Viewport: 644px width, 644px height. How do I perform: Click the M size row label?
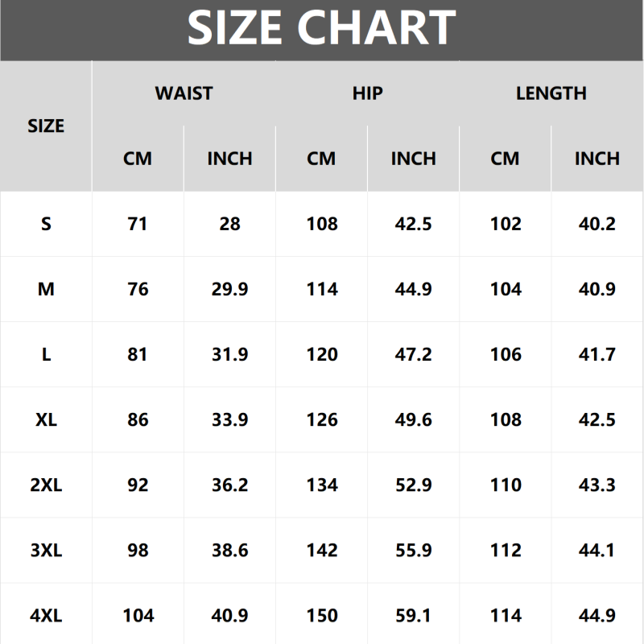click(x=46, y=289)
